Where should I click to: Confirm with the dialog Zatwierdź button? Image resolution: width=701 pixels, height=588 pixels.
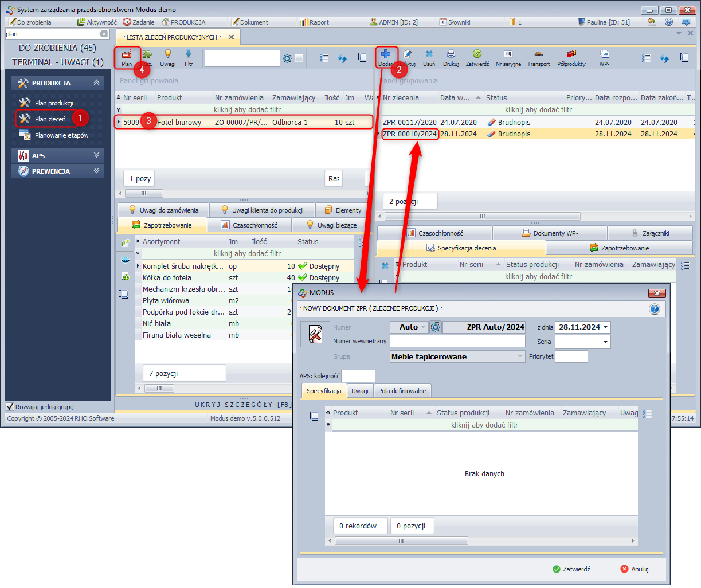coord(571,569)
